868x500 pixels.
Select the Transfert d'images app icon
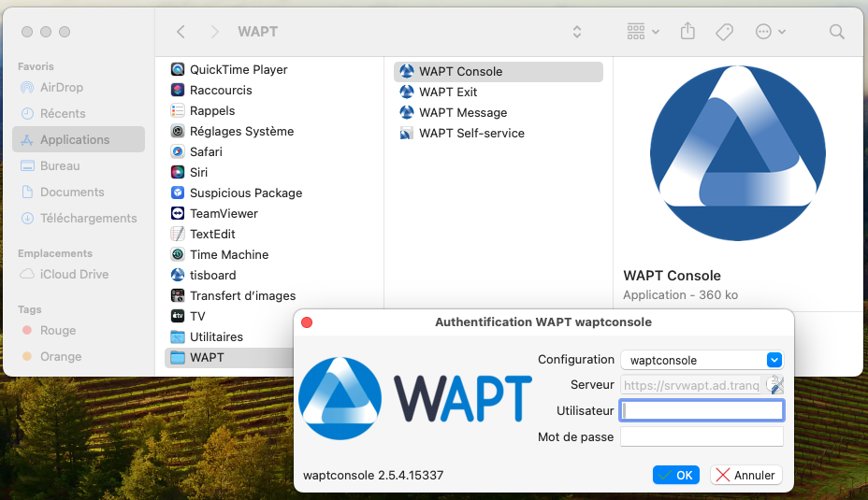coord(178,295)
